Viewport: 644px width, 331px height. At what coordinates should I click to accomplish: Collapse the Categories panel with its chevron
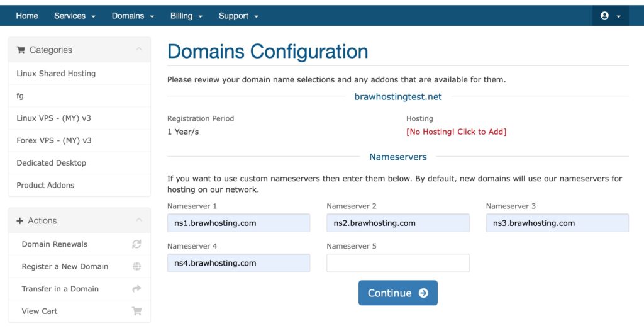tap(139, 49)
